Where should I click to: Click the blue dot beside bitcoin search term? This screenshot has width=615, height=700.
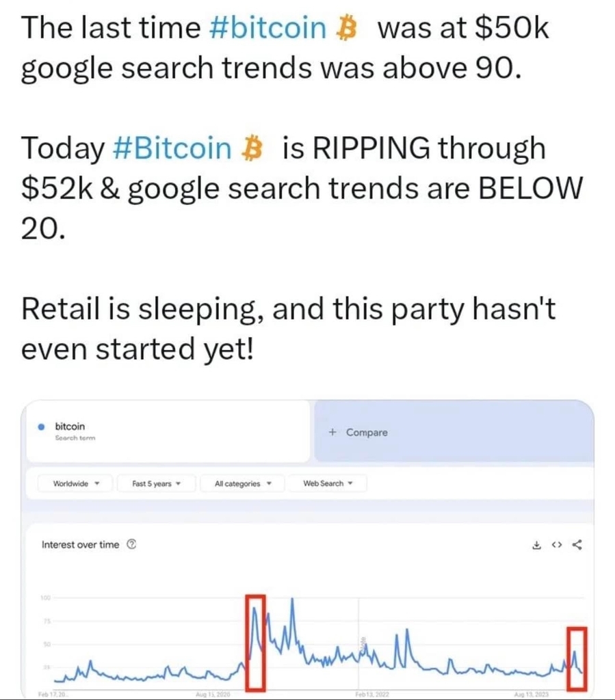click(x=42, y=427)
